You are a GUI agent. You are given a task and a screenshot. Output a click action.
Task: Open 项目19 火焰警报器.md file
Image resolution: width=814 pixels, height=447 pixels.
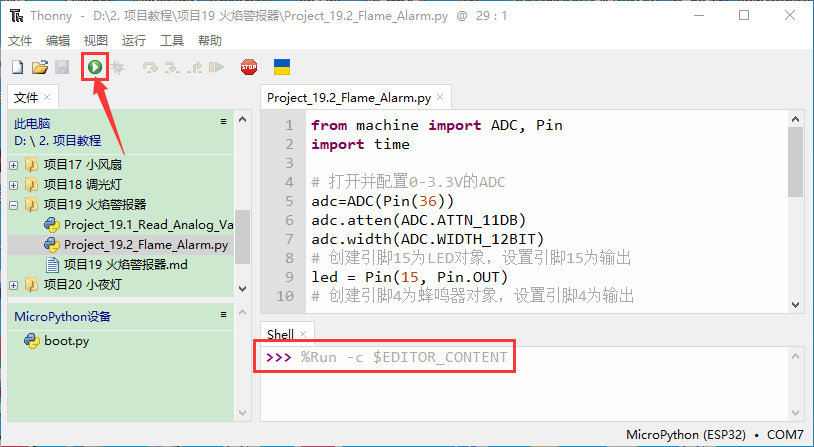point(124,265)
